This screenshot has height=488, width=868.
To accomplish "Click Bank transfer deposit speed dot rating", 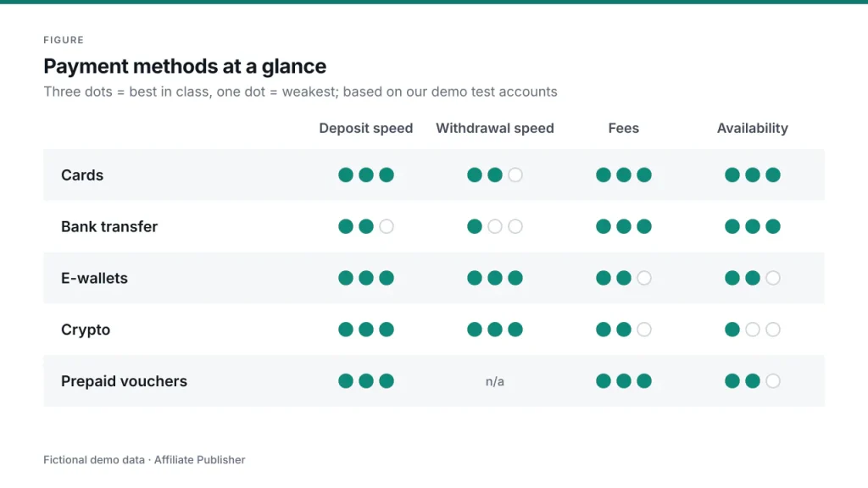I will pos(366,226).
